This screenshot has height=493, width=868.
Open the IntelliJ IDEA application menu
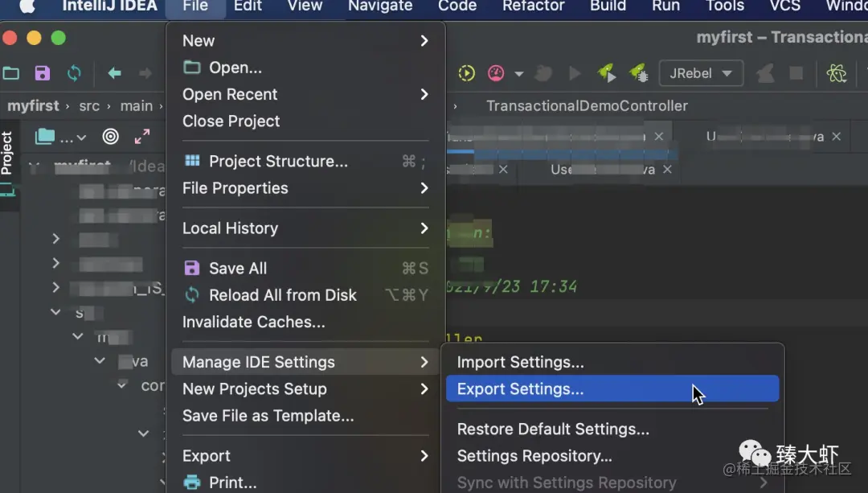pyautogui.click(x=109, y=6)
